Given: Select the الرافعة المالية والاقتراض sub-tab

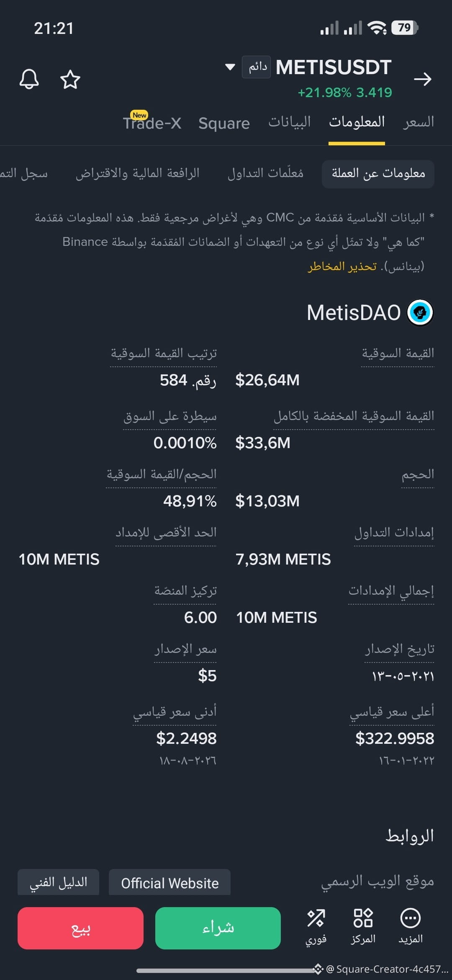Looking at the screenshot, I should (137, 173).
